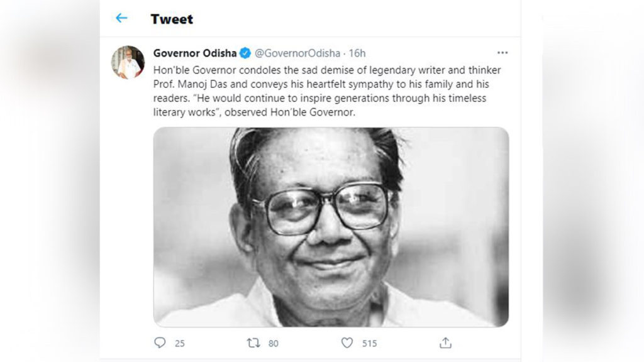This screenshot has height=362, width=644.
Task: Retweet using the retweet arrows icon
Action: (253, 343)
